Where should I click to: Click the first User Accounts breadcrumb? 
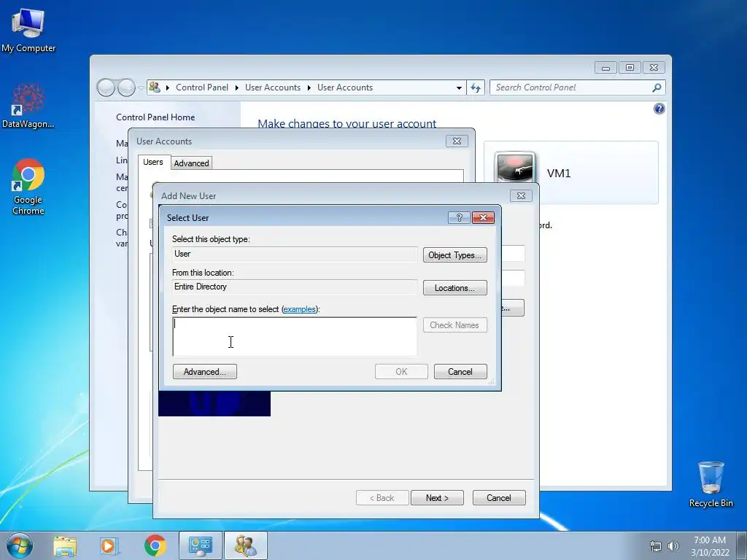[273, 87]
